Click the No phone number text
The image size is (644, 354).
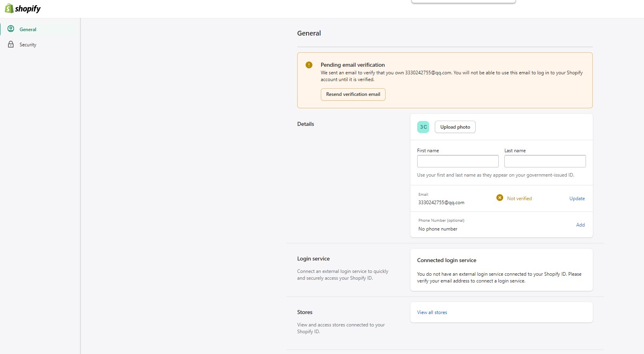[x=438, y=229]
